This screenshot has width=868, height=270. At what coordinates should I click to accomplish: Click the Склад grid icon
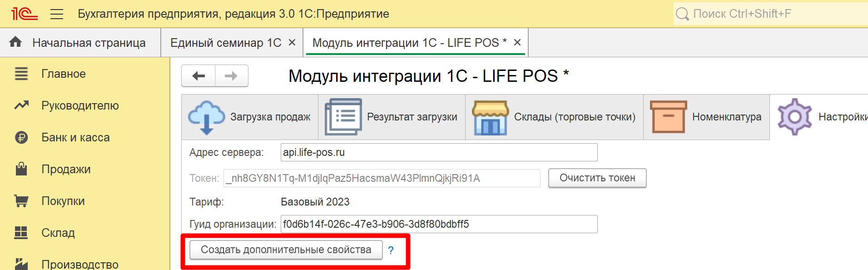[x=21, y=232]
